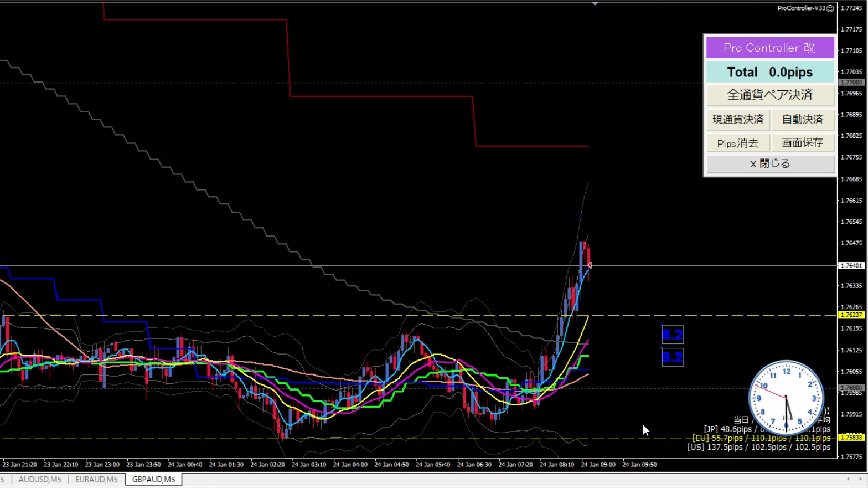Click 24 Jan 06:30 time label
868x488 pixels.
(x=474, y=465)
